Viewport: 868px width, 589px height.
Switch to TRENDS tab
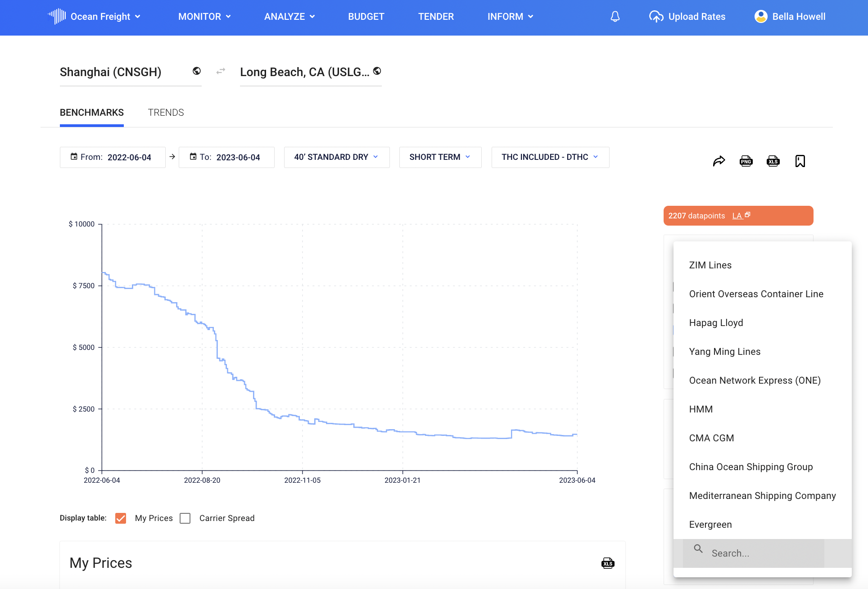[x=166, y=113]
